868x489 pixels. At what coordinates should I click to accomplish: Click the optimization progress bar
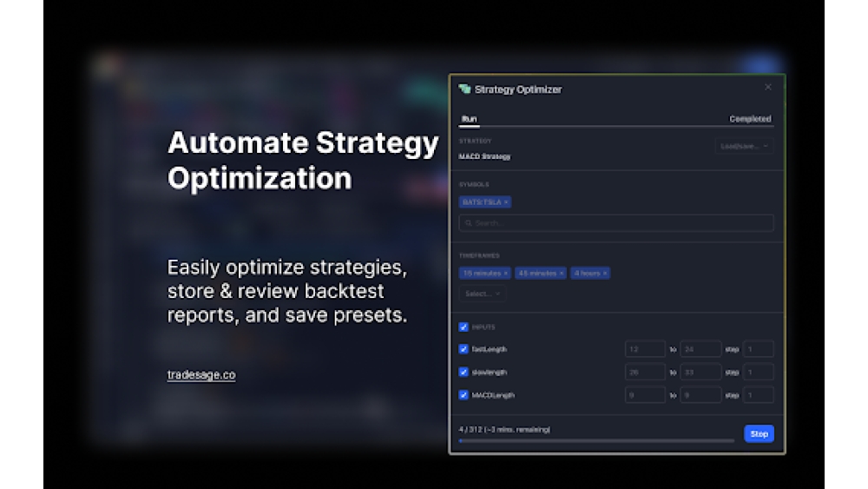[596, 441]
